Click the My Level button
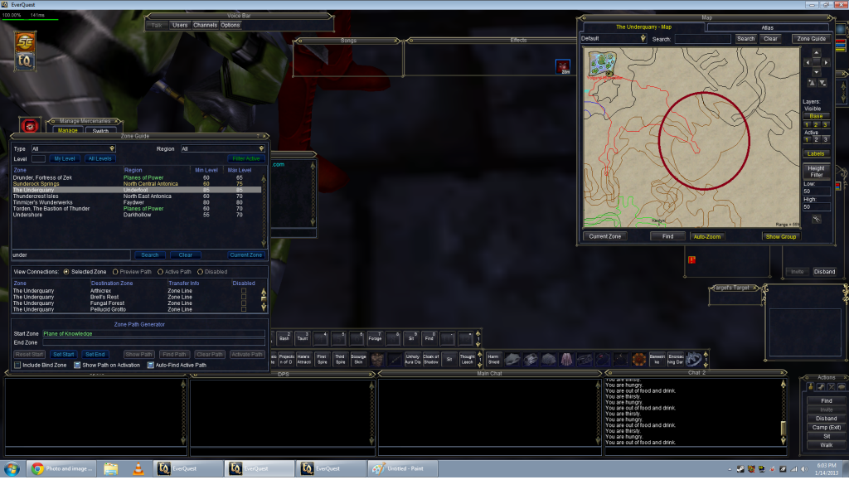849x504 pixels. click(x=65, y=158)
